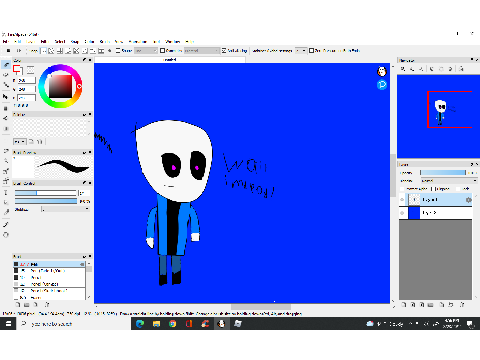This screenshot has width=480, height=360.
Task: Open the Filter menu
Action: tap(44, 42)
